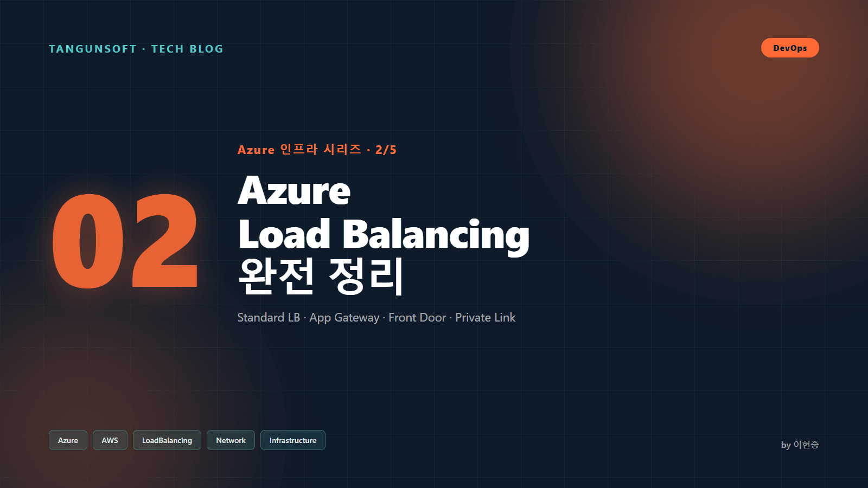Click the subtitle 'Standard LB · App Gateway · Front Door · Private Link'
The width and height of the screenshot is (868, 488).
pyautogui.click(x=376, y=318)
